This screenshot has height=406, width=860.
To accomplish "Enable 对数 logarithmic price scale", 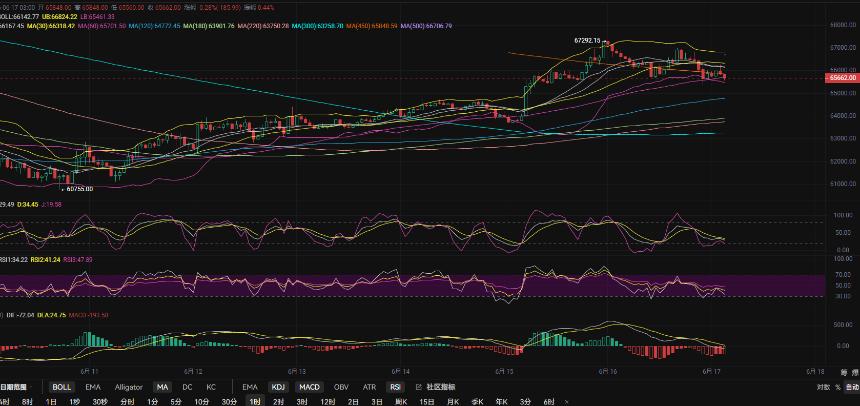I will [823, 387].
